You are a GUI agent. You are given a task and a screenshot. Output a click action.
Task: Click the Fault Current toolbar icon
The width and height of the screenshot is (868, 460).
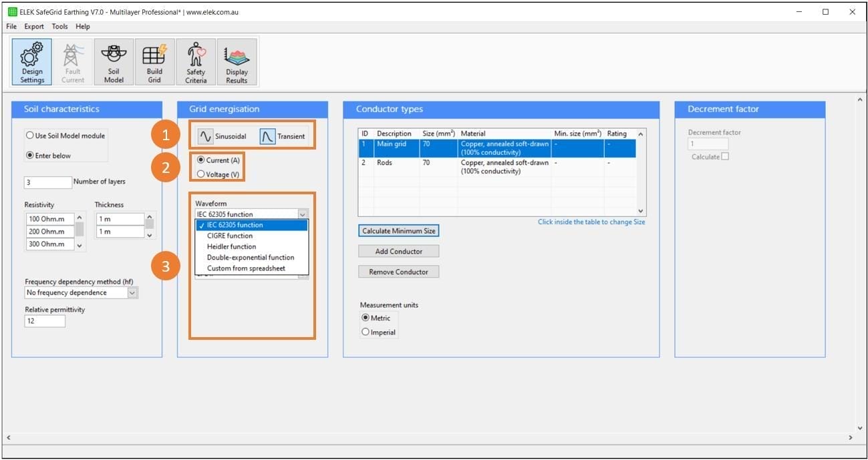72,61
